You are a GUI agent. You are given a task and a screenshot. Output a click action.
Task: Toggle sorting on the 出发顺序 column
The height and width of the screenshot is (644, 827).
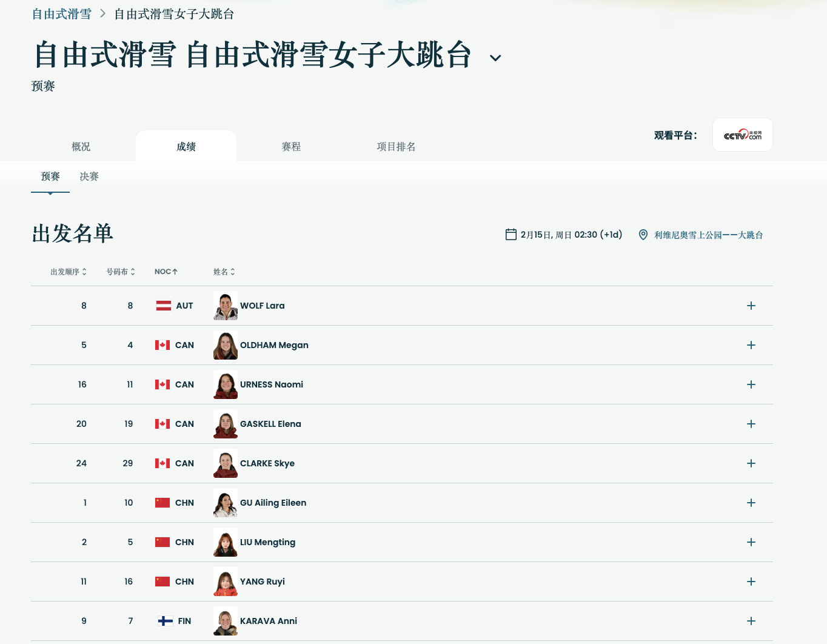pos(68,272)
